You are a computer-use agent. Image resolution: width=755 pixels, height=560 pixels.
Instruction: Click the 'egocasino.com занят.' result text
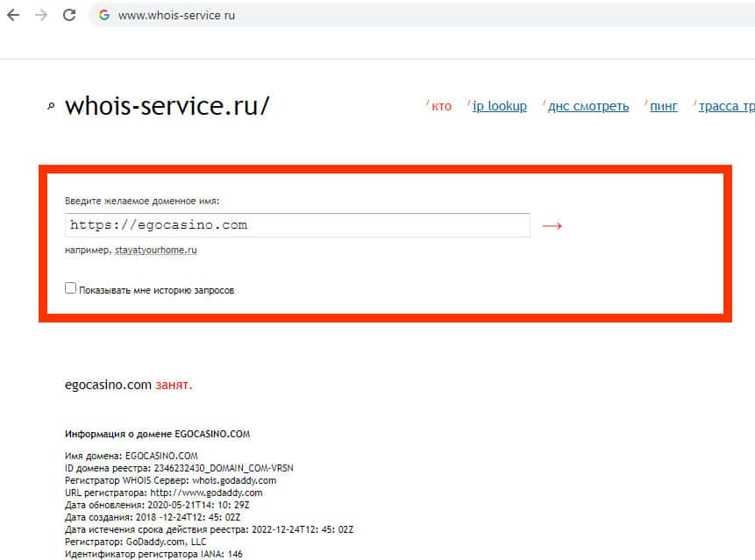point(129,385)
